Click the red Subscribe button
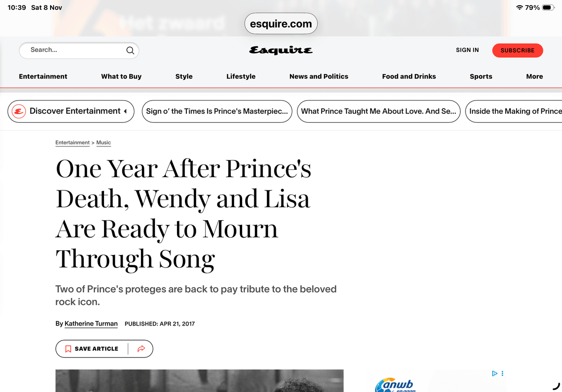The image size is (562, 392). coord(518,50)
